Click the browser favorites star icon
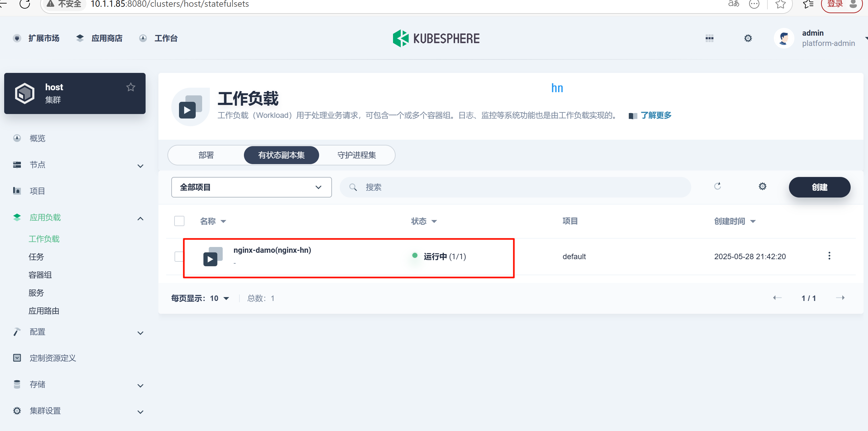Image resolution: width=868 pixels, height=431 pixels. (x=780, y=4)
